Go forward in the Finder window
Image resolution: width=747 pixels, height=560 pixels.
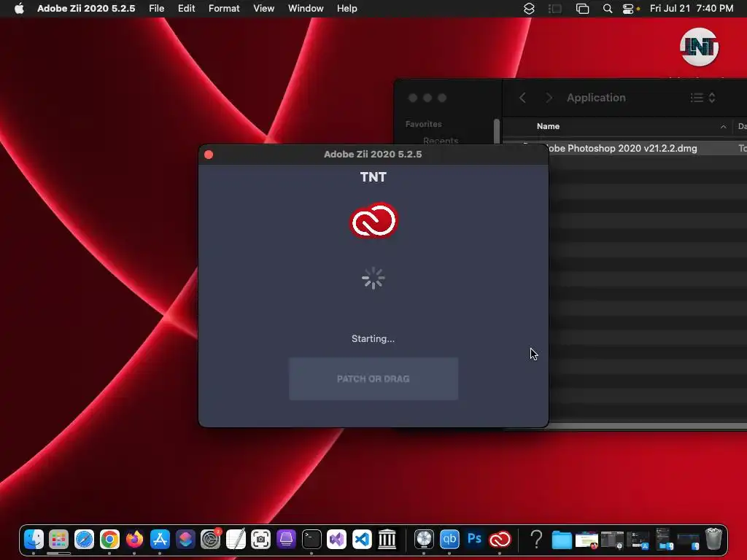549,98
